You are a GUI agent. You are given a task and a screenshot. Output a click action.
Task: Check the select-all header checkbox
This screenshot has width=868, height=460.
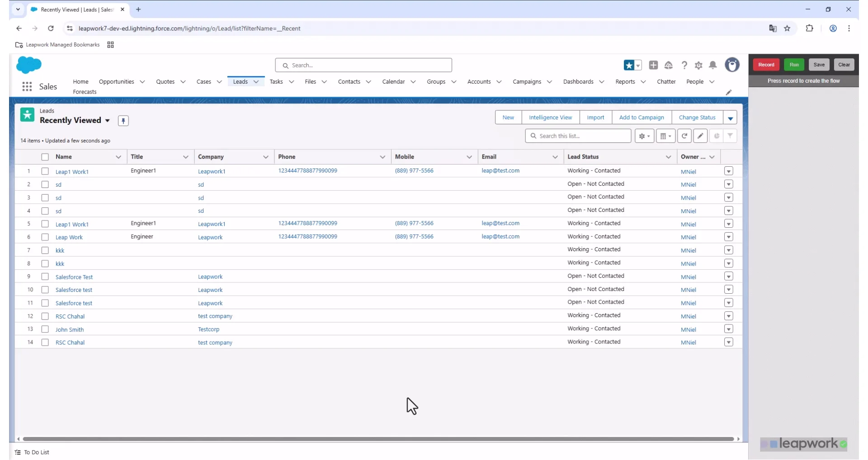tap(45, 157)
